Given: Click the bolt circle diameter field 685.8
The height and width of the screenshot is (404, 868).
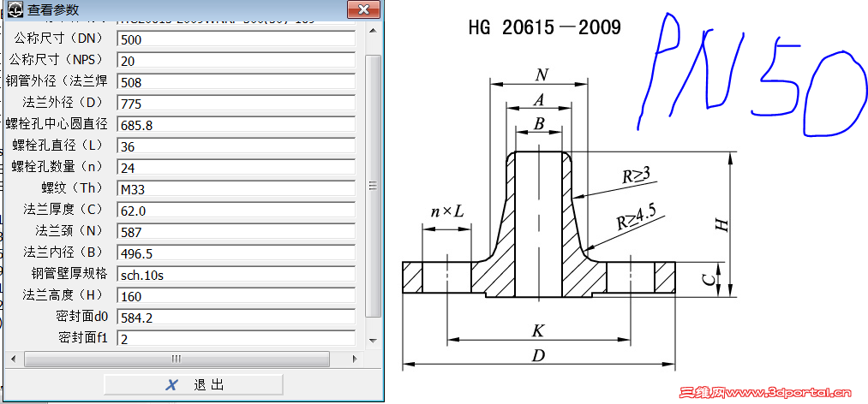Looking at the screenshot, I should tap(236, 125).
